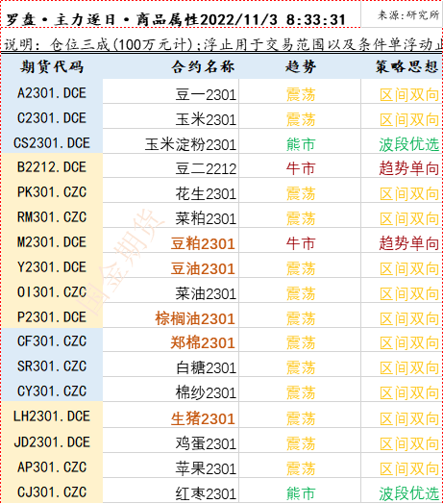Click the 趋势 column header
Viewport: 443px width, 504px height.
301,67
